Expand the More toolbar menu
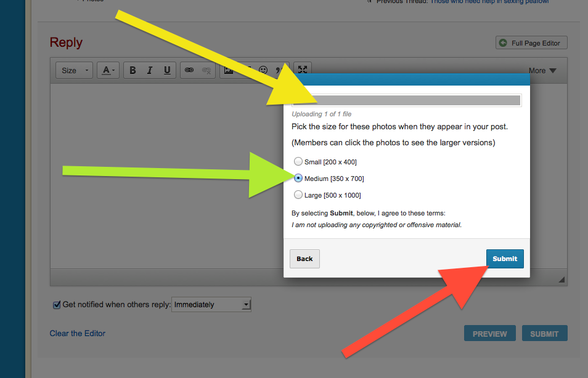The image size is (588, 378). 542,71
